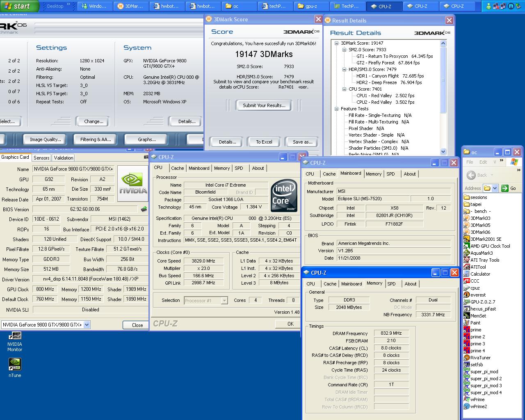525x420 pixels.
Task: Click the Image Quality... button
Action: click(45, 139)
